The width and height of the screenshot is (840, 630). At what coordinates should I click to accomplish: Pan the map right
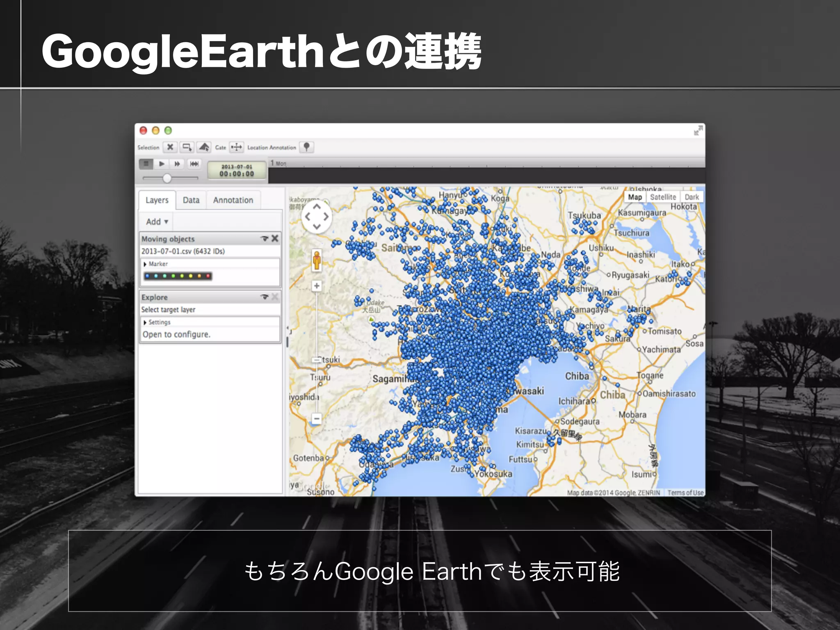point(326,217)
